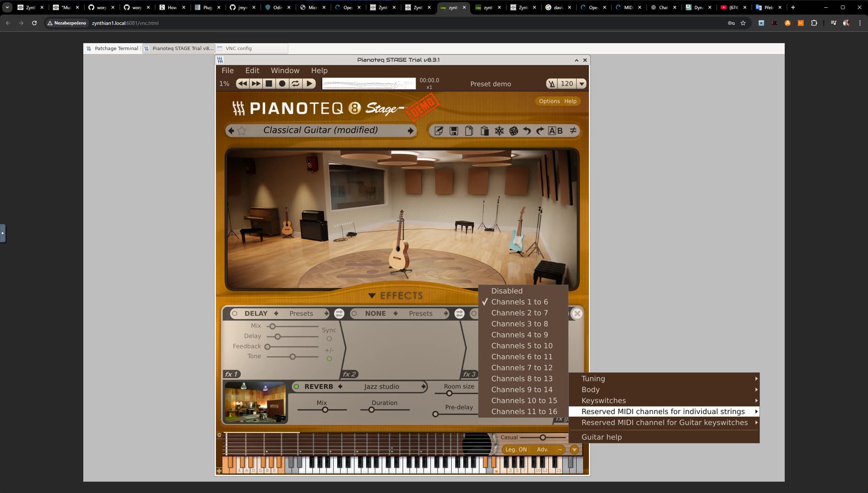Screen dimensions: 868x493
Task: Select Channels 11 to 16
Action: tap(523, 412)
